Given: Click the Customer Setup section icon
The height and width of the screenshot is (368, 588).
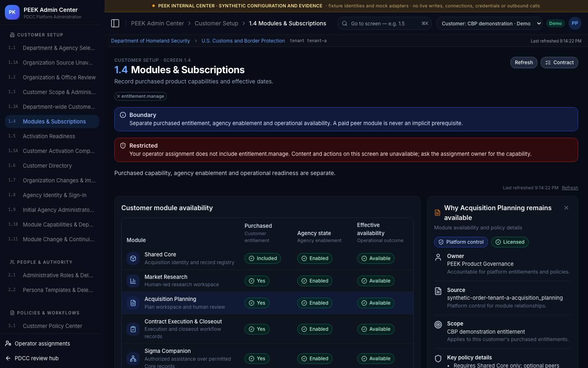Looking at the screenshot, I should pyautogui.click(x=12, y=35).
